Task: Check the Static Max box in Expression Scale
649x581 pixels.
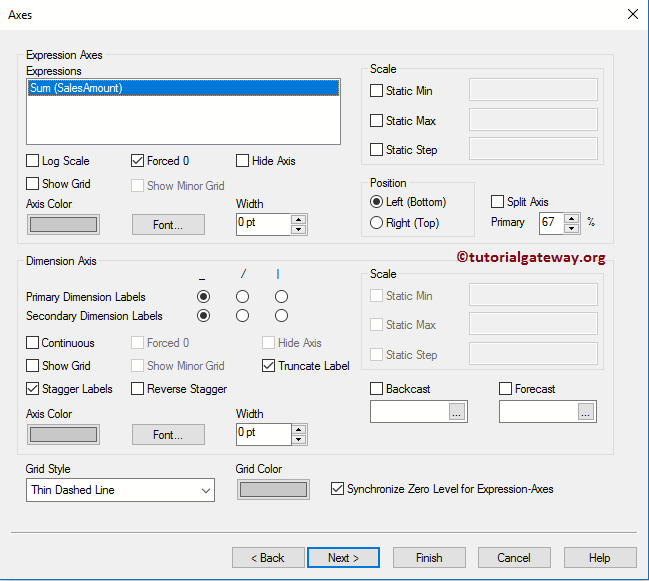Action: click(376, 120)
